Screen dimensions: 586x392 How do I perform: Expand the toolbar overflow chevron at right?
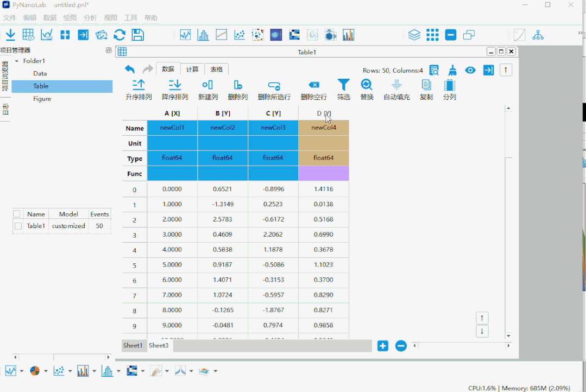click(580, 33)
